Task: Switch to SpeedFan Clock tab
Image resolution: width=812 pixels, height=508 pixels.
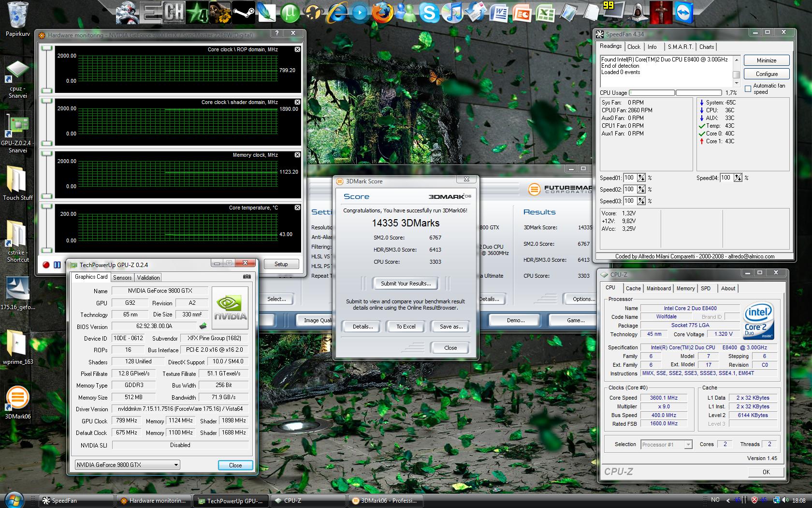Action: [x=634, y=47]
